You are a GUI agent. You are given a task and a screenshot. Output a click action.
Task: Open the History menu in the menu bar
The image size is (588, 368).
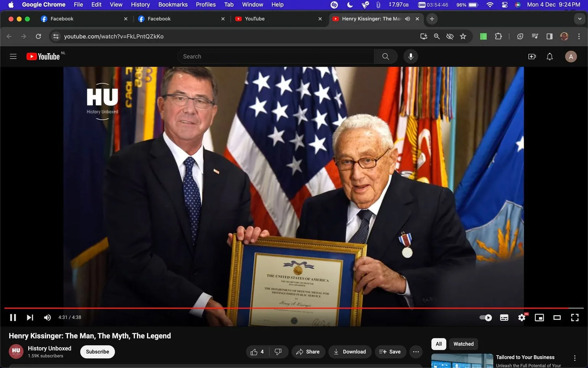pos(140,5)
